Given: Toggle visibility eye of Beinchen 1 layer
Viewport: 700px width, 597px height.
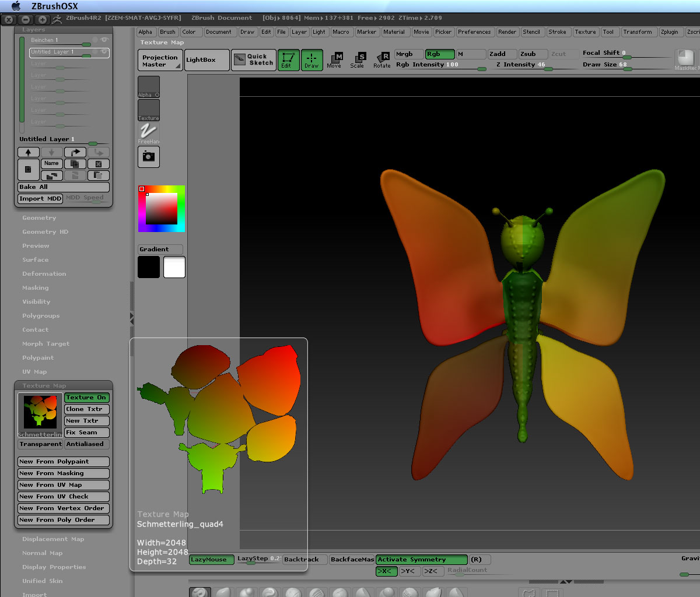Looking at the screenshot, I should point(104,40).
